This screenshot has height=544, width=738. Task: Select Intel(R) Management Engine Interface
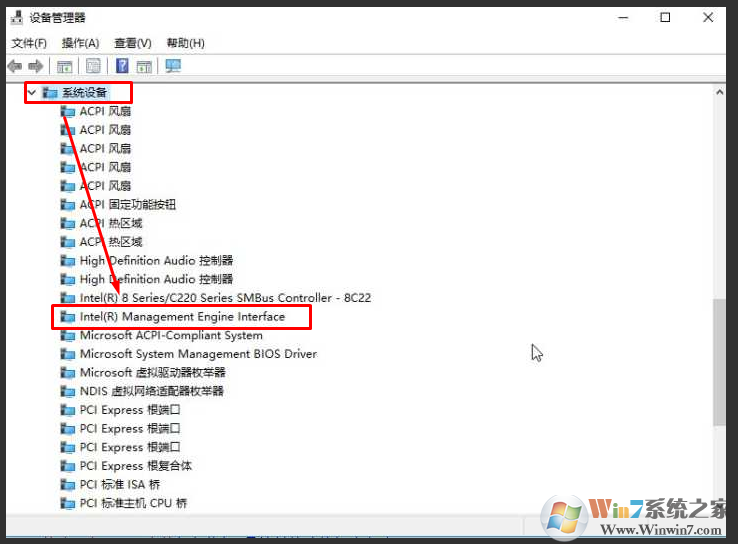point(182,317)
